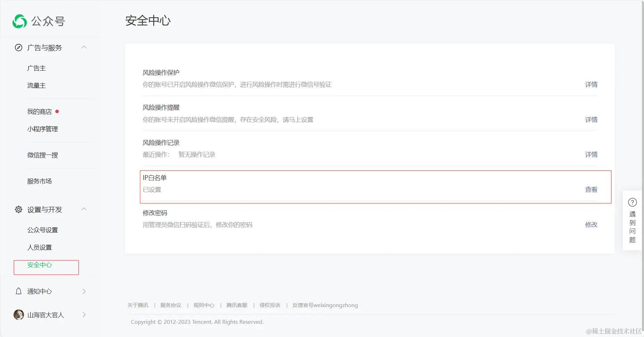Open the 侵权投诉 footer link
Image resolution: width=644 pixels, height=337 pixels.
(270, 305)
